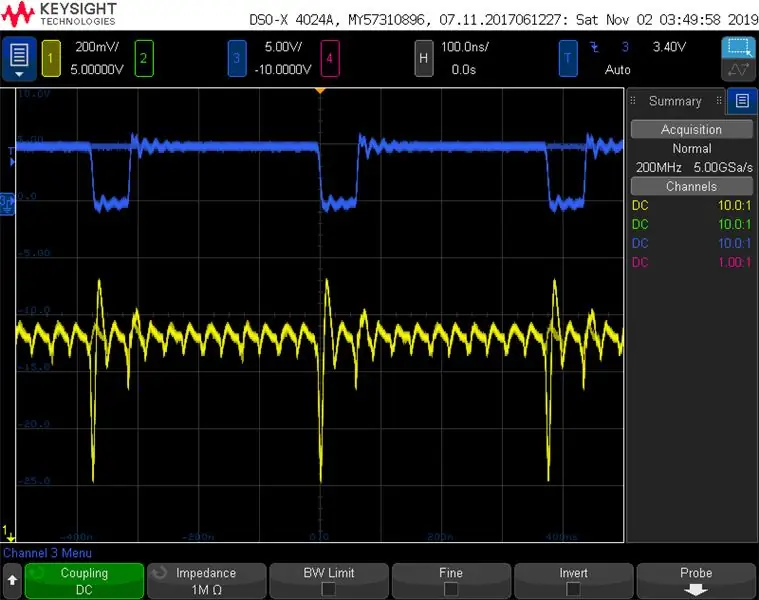Open the Horizontal H settings button
The height and width of the screenshot is (600, 759).
(x=424, y=59)
